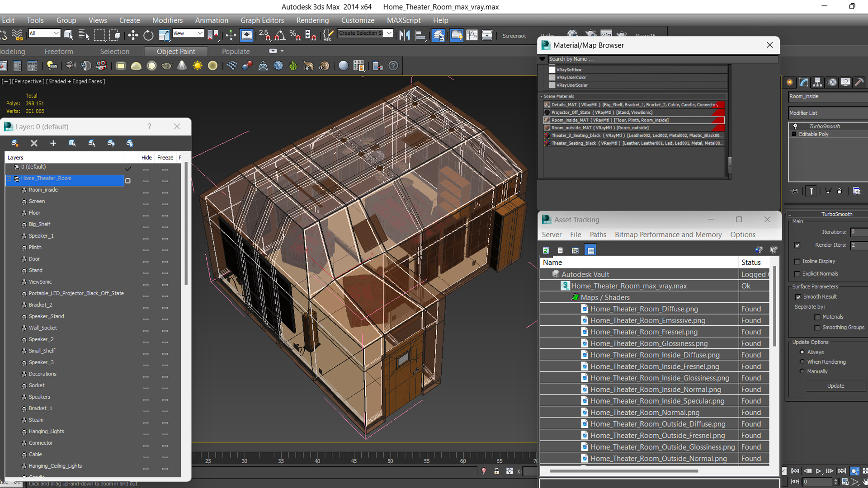
Task: Switch to the Freeform ribbon tab
Action: tap(59, 52)
